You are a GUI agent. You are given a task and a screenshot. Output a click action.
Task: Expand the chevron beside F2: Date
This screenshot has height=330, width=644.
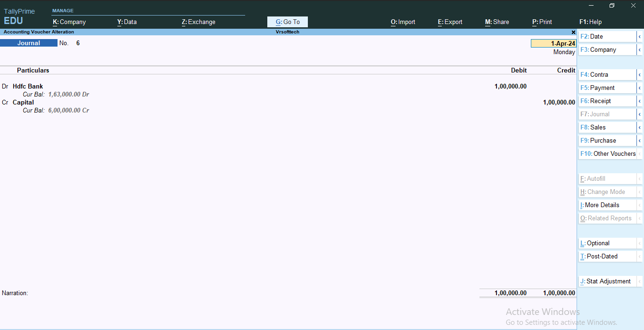640,36
